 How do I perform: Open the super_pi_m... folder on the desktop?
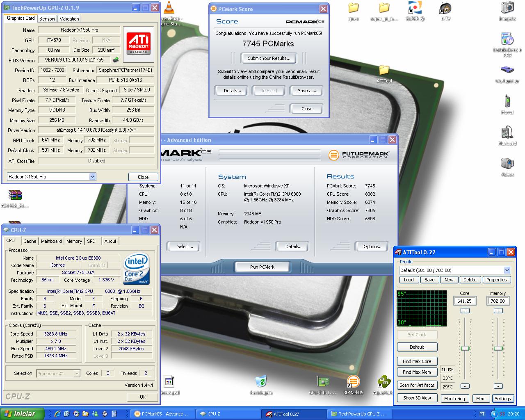(384, 11)
